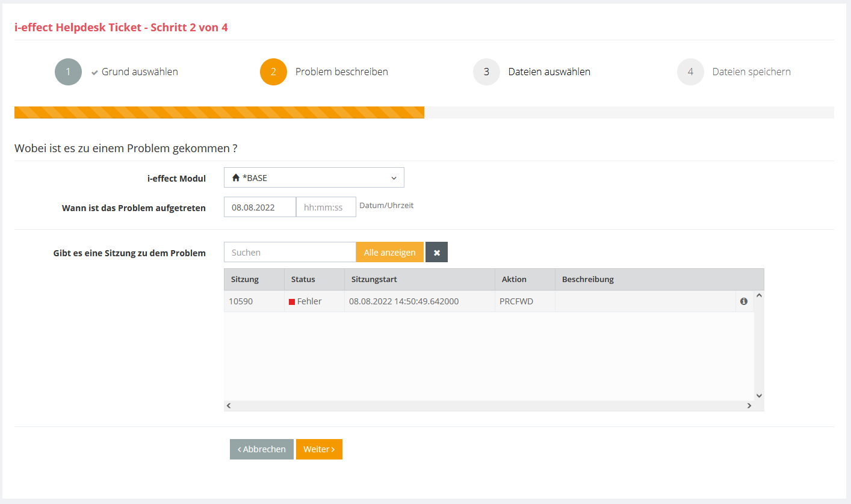Click the Suchen session search field
This screenshot has width=851, height=504.
(x=289, y=253)
